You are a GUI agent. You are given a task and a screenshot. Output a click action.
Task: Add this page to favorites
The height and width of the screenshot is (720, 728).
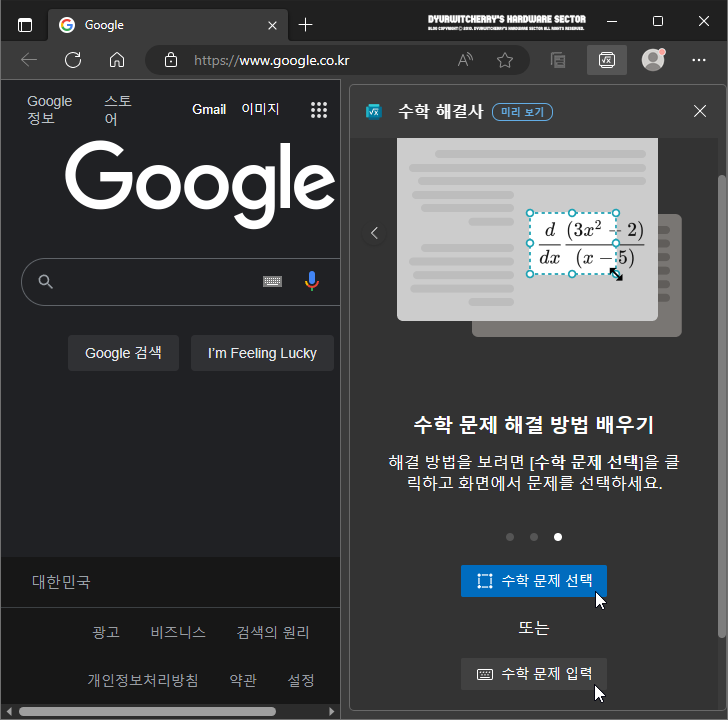505,60
